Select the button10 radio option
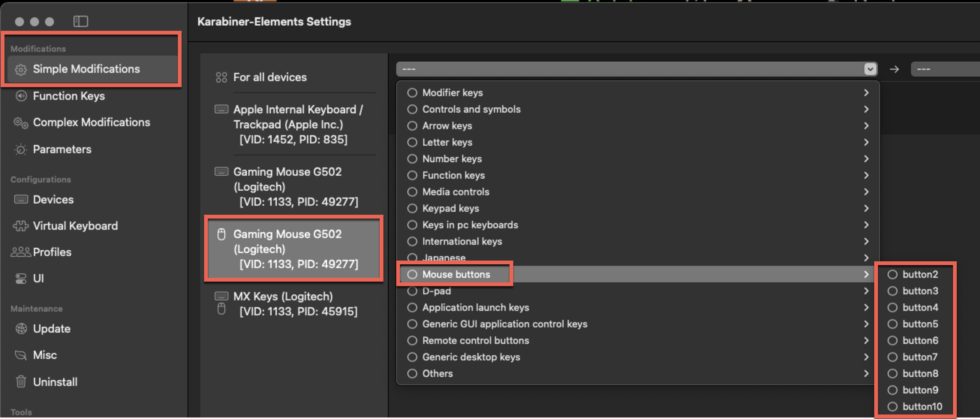 point(892,407)
